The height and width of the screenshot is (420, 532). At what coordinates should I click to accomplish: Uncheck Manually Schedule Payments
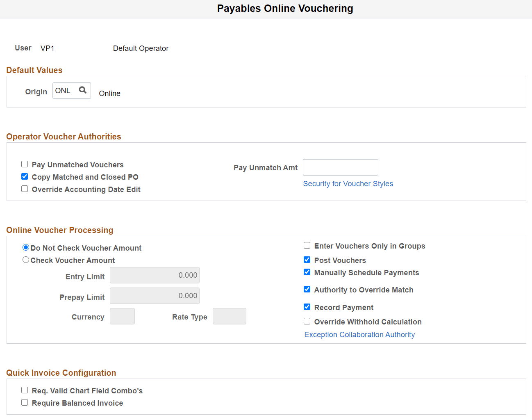coord(307,272)
